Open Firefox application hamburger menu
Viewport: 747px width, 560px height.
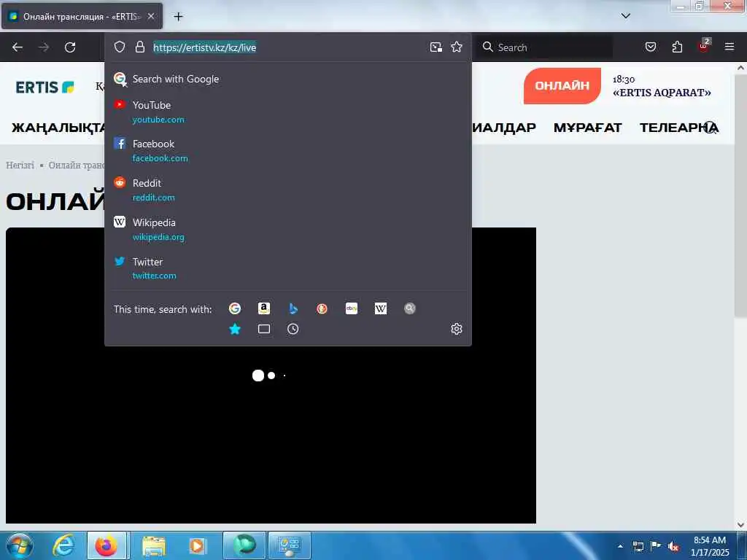pyautogui.click(x=729, y=47)
